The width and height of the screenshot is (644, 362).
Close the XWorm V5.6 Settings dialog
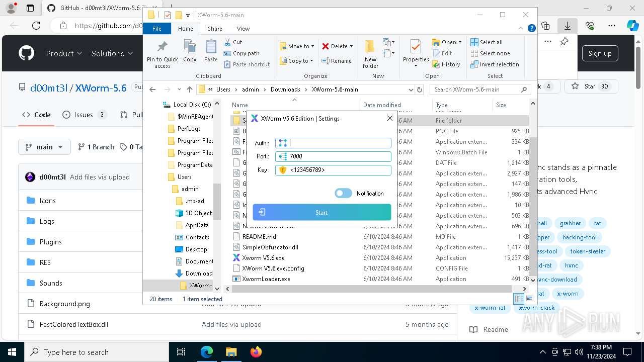click(389, 118)
